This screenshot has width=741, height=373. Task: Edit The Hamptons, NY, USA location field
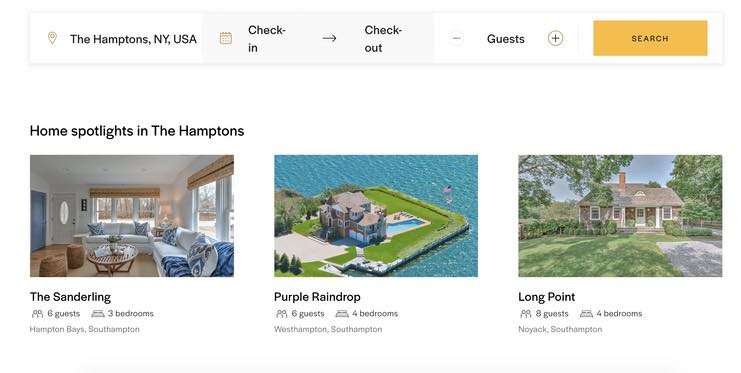133,39
